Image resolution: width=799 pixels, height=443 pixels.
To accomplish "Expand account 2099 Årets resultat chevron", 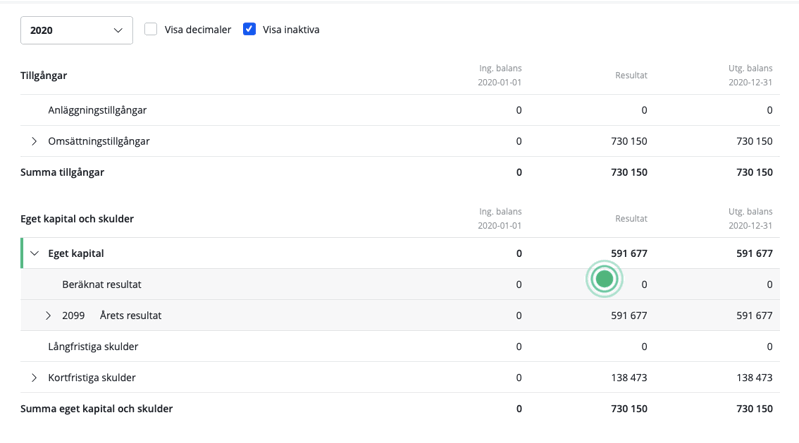I will tap(48, 316).
